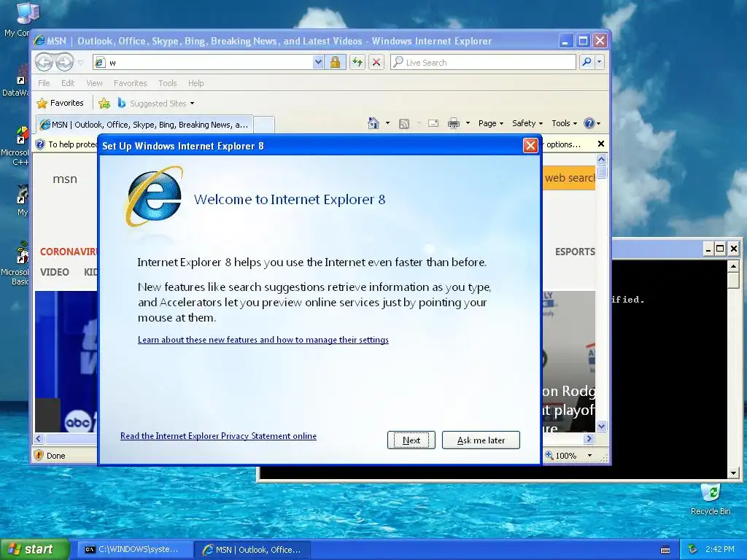Click the keyboard icon in taskbar tray

tap(665, 550)
